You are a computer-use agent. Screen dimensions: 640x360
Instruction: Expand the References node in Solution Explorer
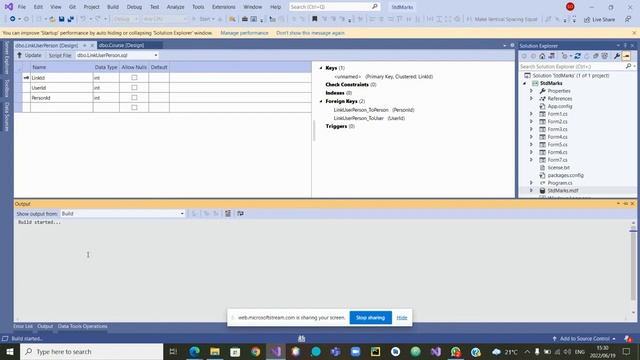(531, 98)
